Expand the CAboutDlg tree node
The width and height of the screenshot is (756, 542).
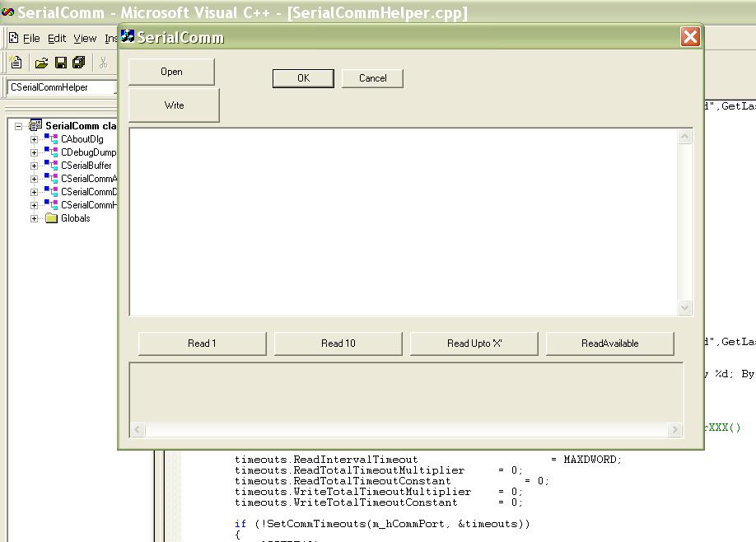tap(34, 139)
